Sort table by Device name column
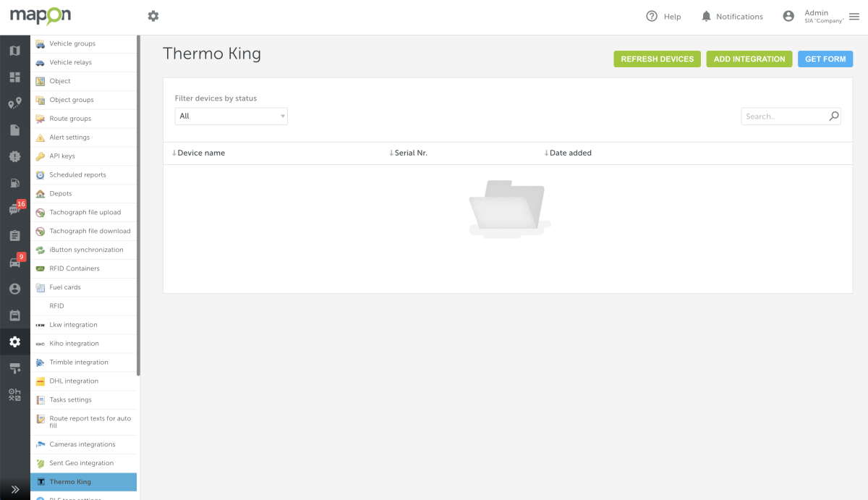Image resolution: width=868 pixels, height=500 pixels. [200, 153]
